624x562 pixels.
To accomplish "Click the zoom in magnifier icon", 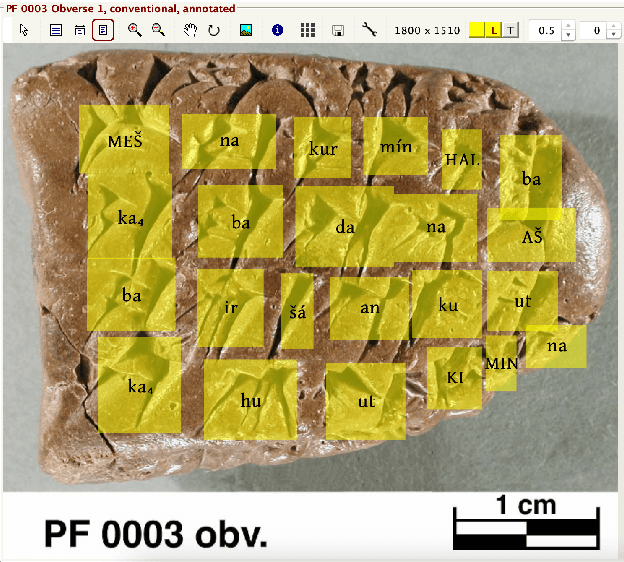I will pos(135,31).
